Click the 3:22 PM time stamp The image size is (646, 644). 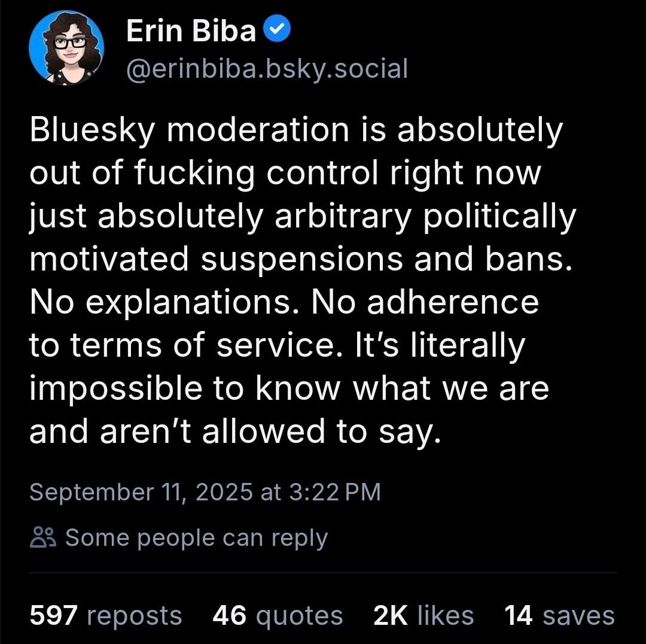tap(334, 492)
